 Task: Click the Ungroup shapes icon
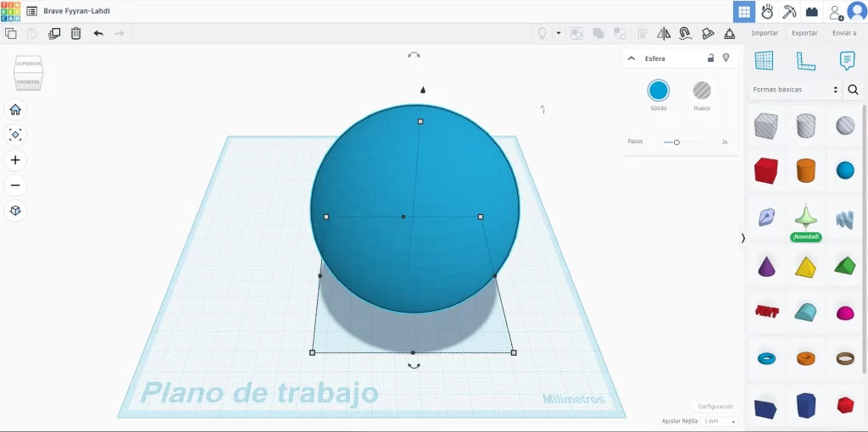click(598, 34)
